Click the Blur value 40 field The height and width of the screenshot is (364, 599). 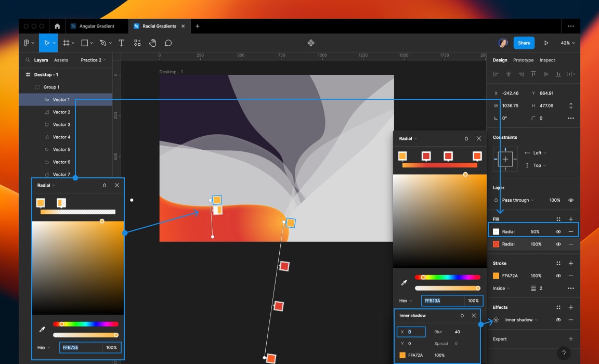click(x=457, y=332)
